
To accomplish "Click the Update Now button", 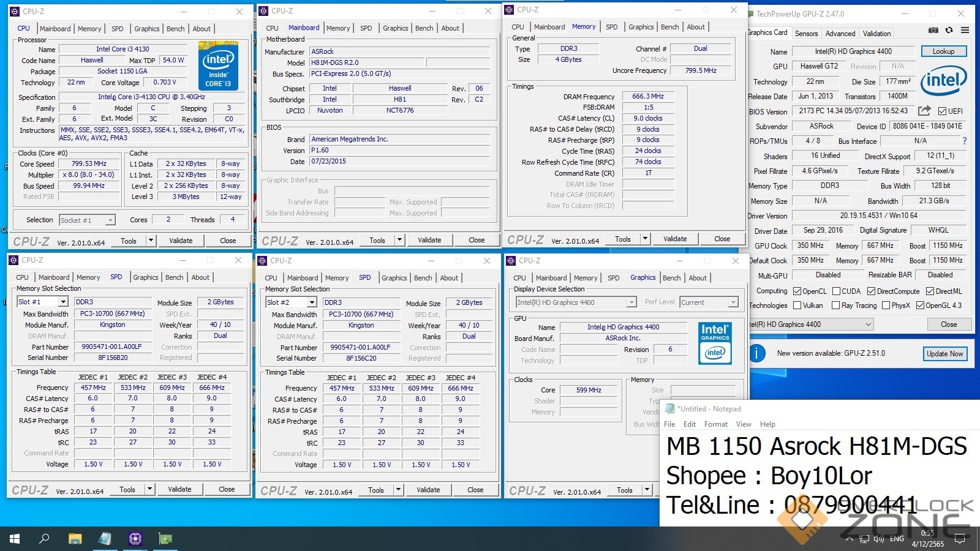I will 944,354.
